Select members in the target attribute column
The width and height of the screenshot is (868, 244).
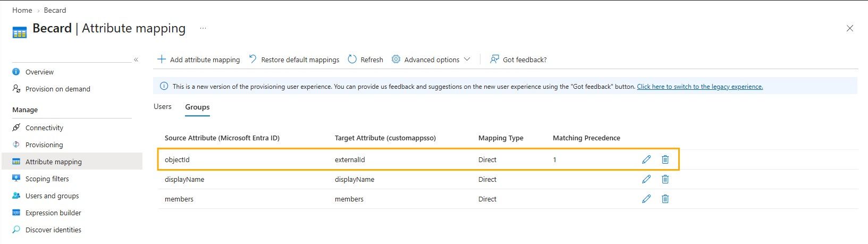click(x=349, y=199)
